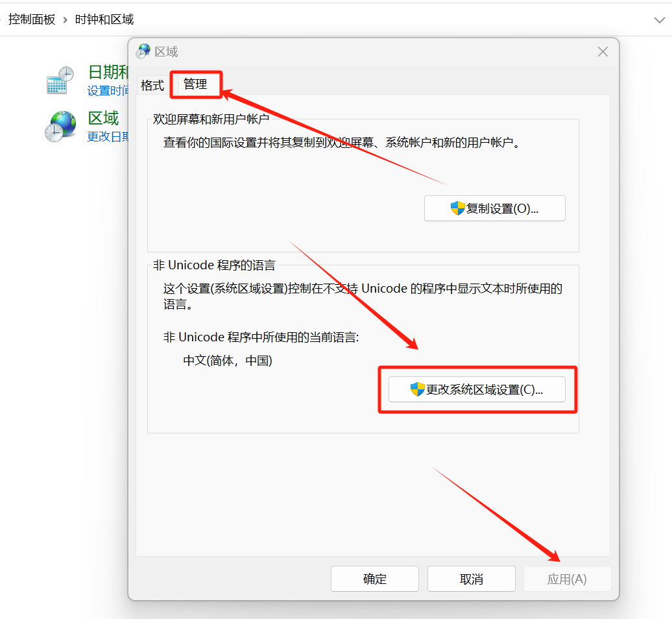Confirm with the 确定 button
672x619 pixels.
pos(374,579)
